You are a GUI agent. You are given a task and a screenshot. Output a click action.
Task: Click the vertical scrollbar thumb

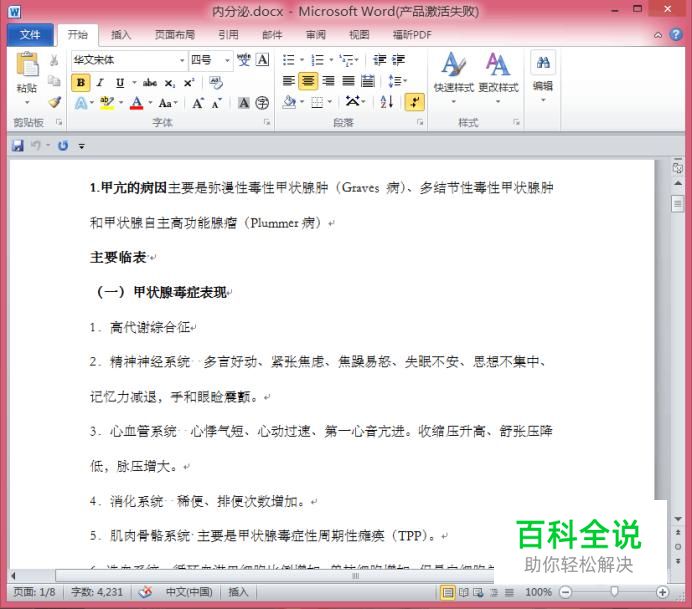click(x=677, y=204)
